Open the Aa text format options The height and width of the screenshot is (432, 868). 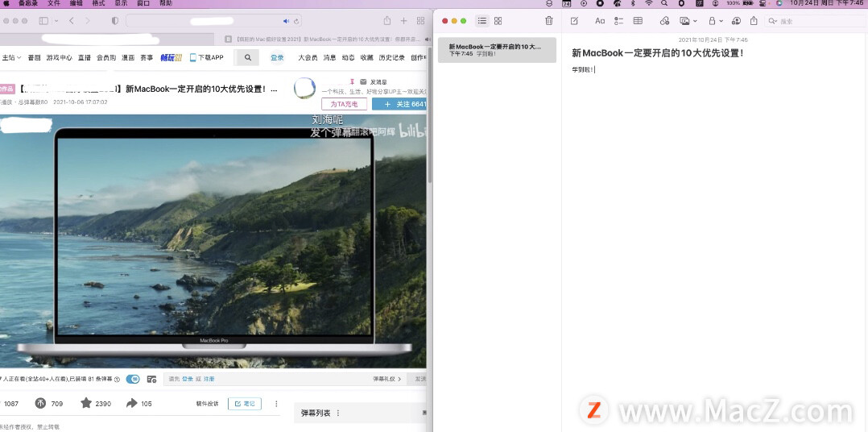pyautogui.click(x=600, y=21)
